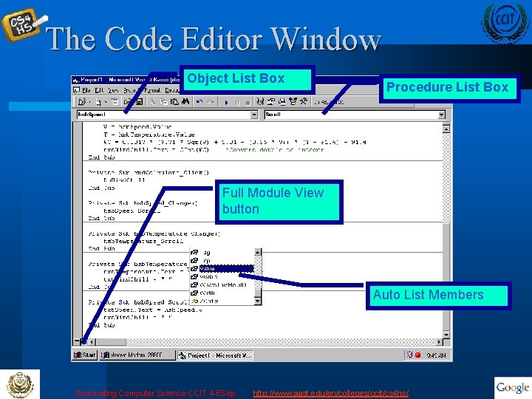The width and height of the screenshot is (532, 399).
Task: Click the member list scroll down arrow
Action: (258, 301)
